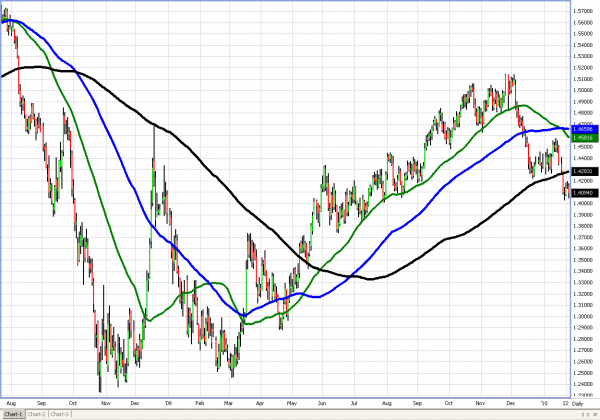Click the '10 year marker on time axis
Image resolution: width=600 pixels, height=420 pixels.
click(x=544, y=402)
